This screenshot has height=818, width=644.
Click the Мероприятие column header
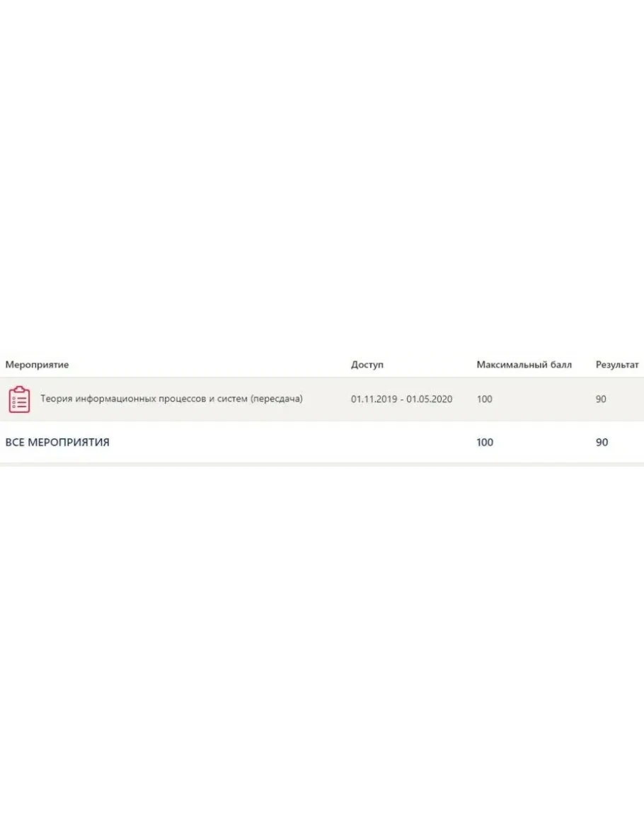click(x=37, y=365)
